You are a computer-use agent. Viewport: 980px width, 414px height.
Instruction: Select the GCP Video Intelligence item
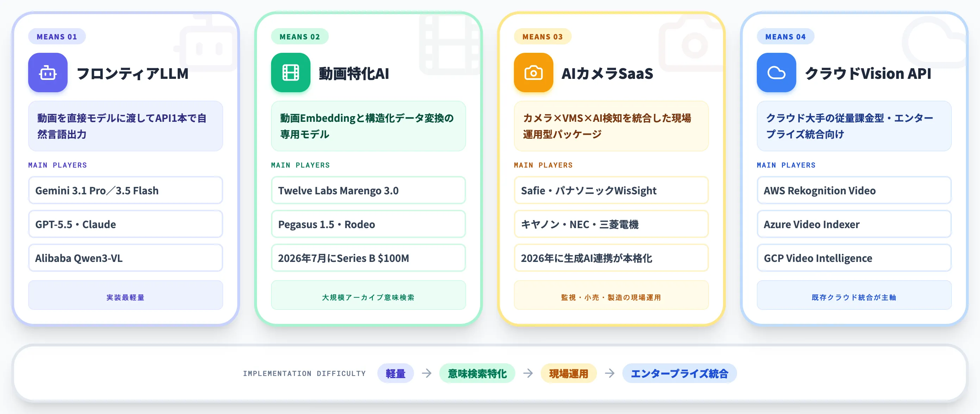tap(854, 258)
